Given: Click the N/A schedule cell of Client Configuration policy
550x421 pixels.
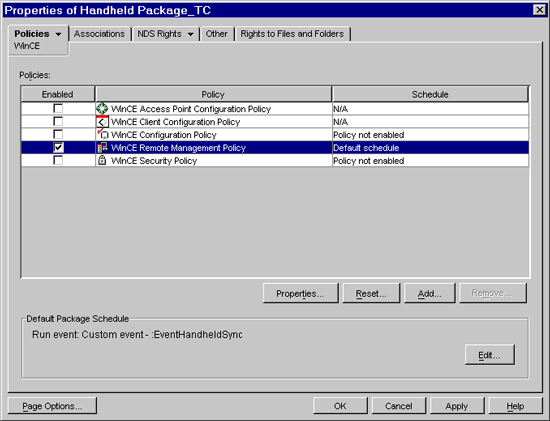Looking at the screenshot, I should click(430, 122).
